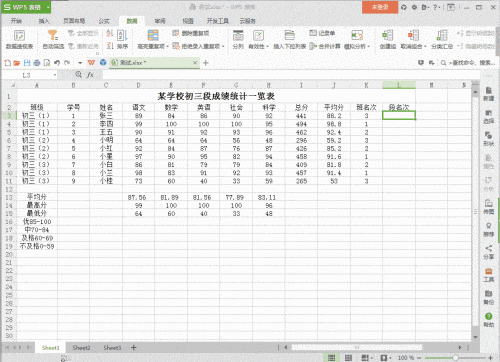
Task: Open a new document tab with plus
Action: pos(206,63)
